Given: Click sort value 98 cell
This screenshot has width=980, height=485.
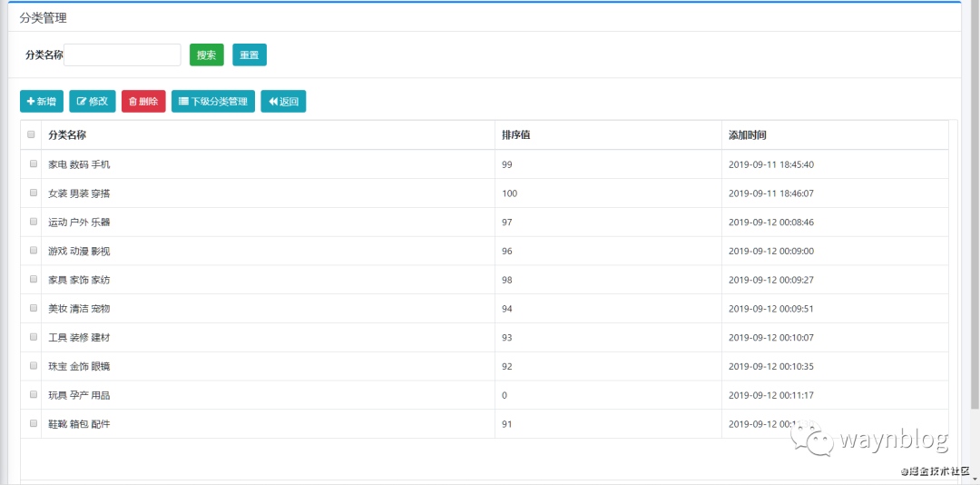Looking at the screenshot, I should [x=608, y=280].
